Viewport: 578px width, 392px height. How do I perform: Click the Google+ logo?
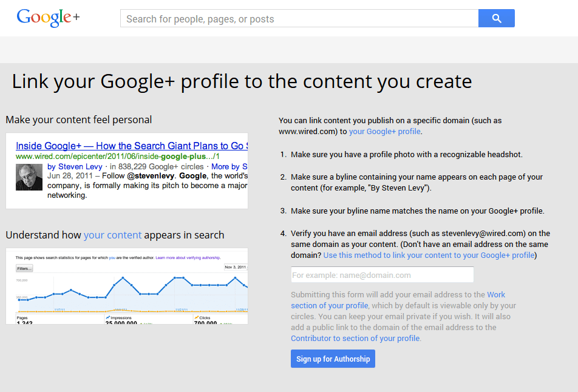[48, 18]
